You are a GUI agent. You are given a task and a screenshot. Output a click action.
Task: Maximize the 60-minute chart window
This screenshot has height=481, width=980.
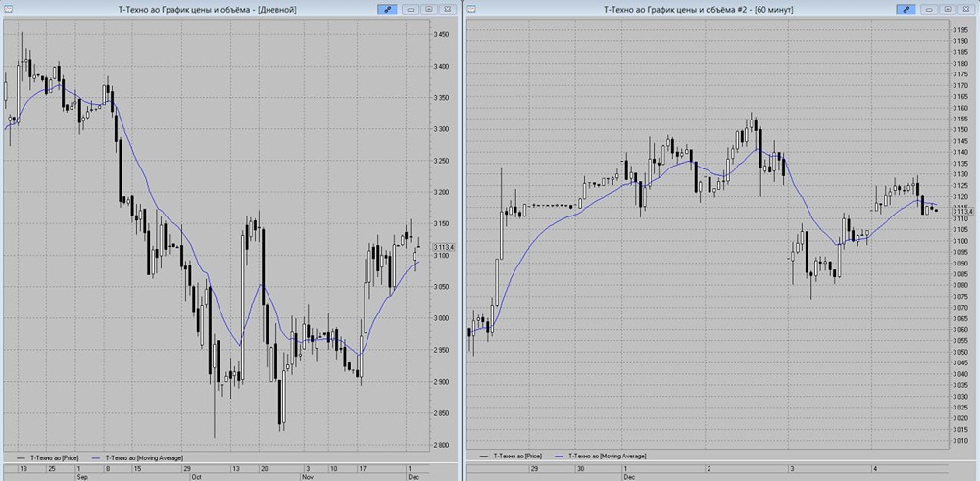pyautogui.click(x=948, y=10)
